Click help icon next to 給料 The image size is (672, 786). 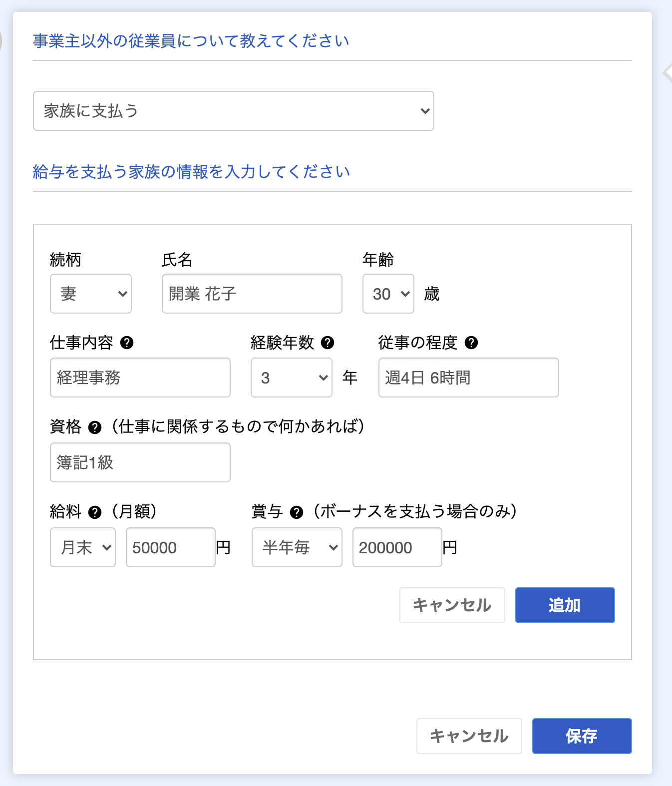(95, 512)
